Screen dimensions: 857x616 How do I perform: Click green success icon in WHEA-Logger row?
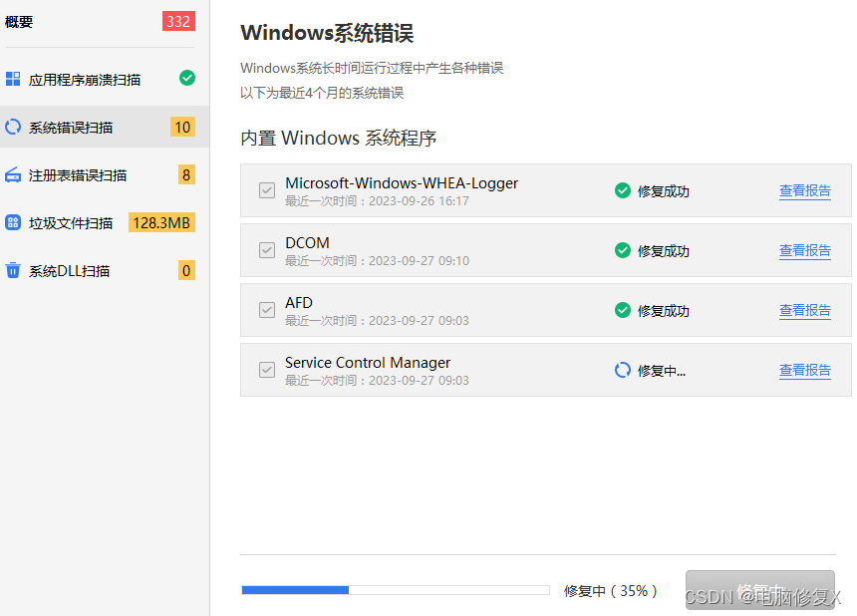623,190
